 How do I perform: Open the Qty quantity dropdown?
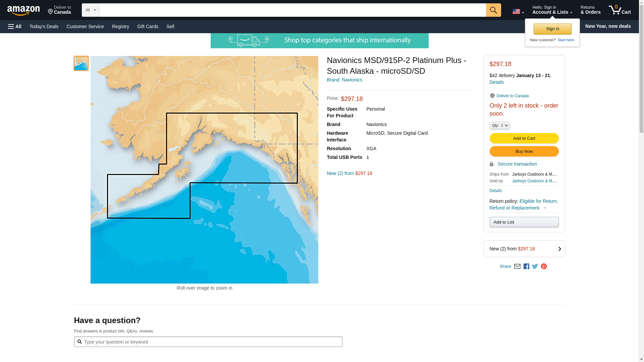(x=499, y=125)
